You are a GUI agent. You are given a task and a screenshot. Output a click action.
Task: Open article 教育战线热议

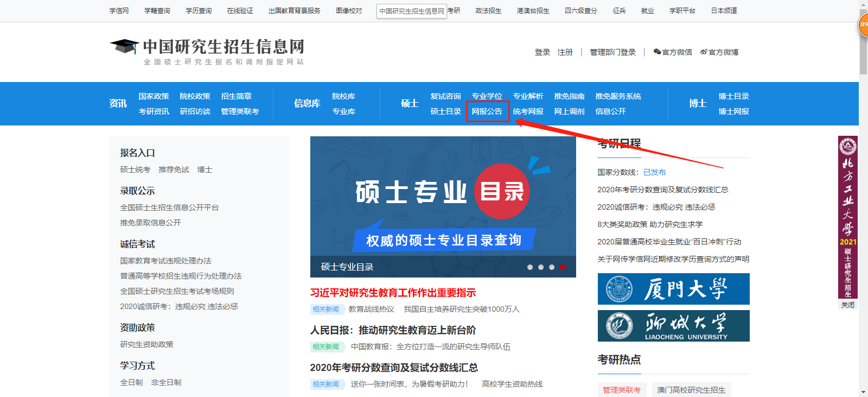pyautogui.click(x=372, y=309)
